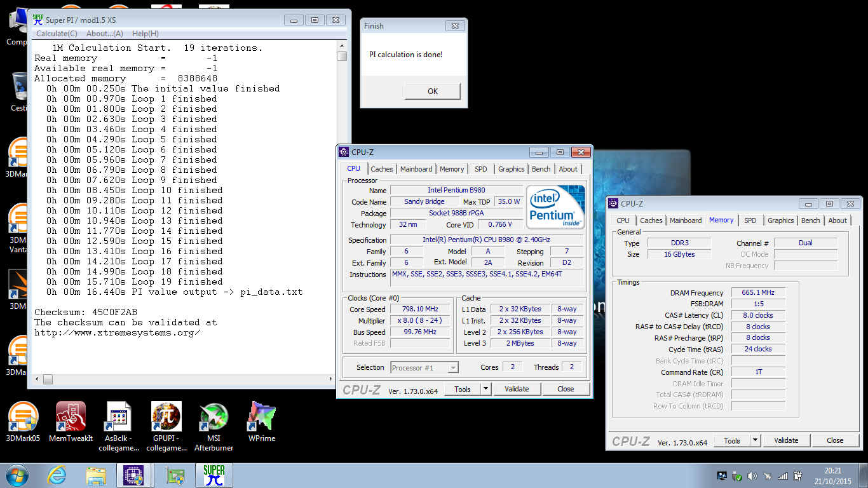Open wireless network signal tray icon
The width and height of the screenshot is (868, 488).
(x=782, y=475)
